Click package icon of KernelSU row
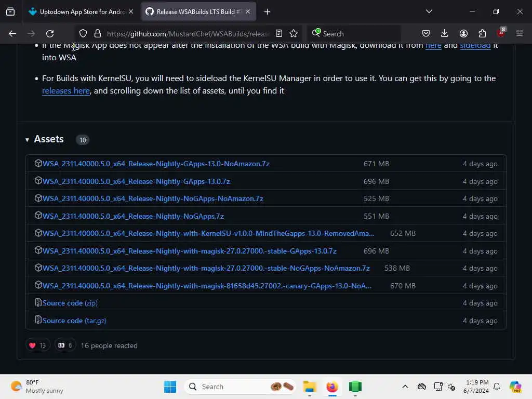532x399 pixels. pyautogui.click(x=38, y=233)
